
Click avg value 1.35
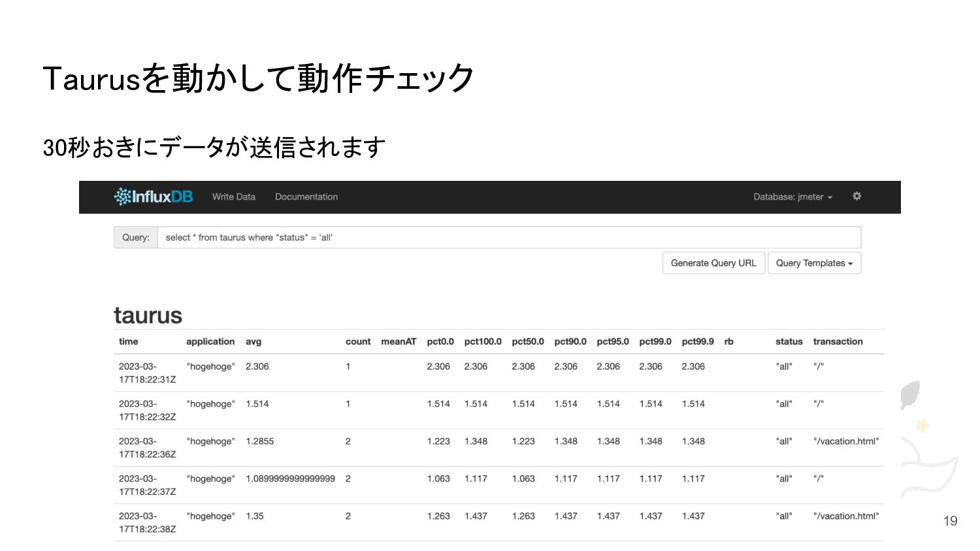click(x=255, y=516)
